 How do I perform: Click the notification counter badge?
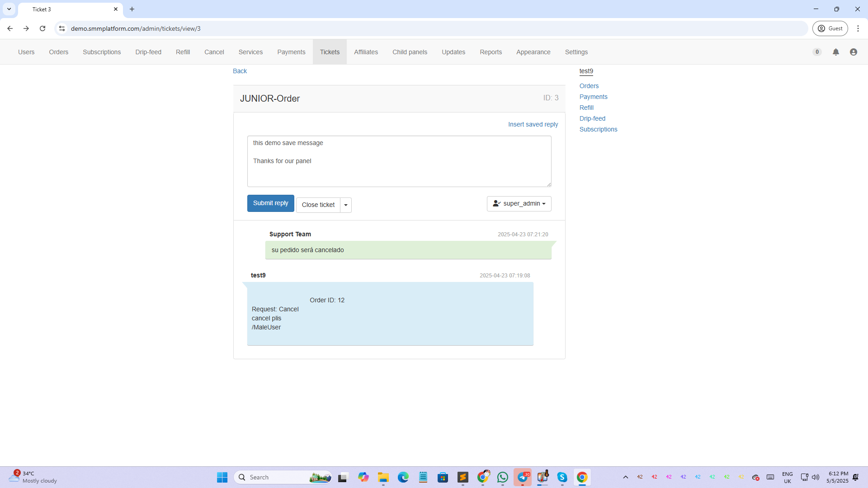pos(817,52)
